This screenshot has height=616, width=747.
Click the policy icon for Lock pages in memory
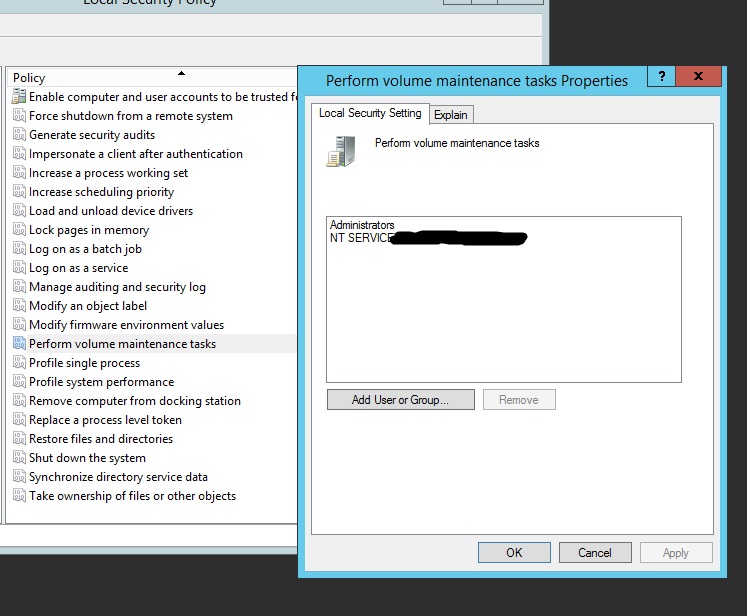click(19, 230)
